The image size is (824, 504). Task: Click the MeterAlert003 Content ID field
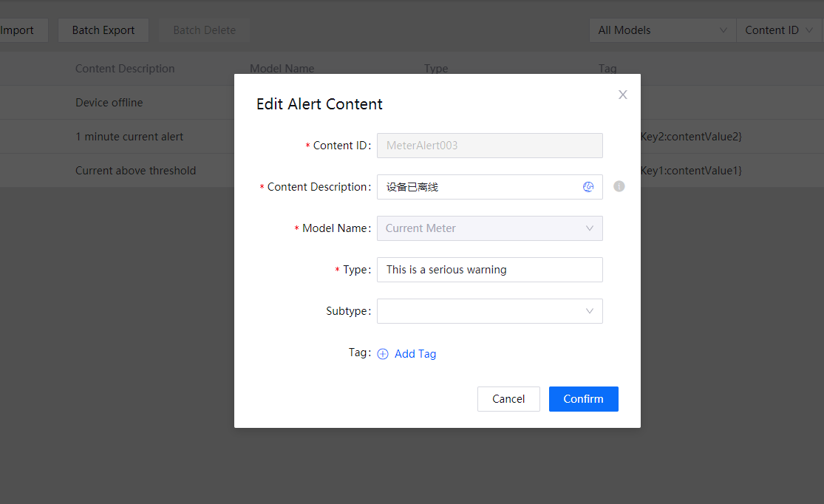489,146
